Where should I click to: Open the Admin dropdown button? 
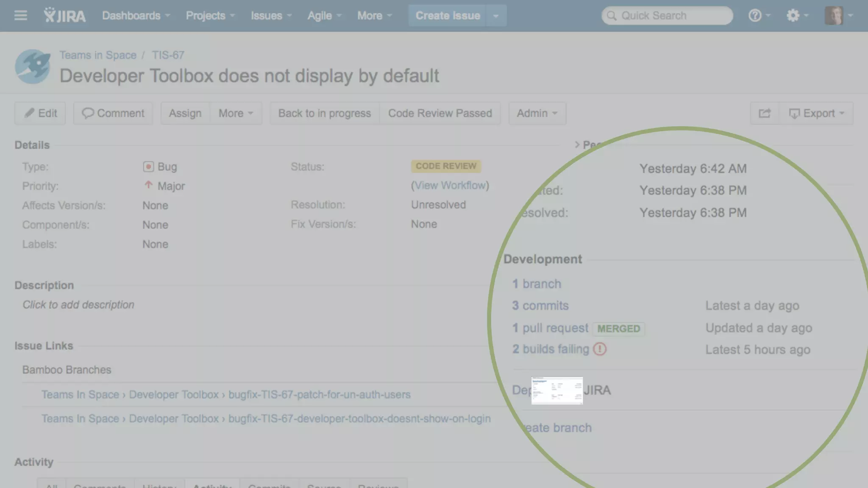coord(537,114)
